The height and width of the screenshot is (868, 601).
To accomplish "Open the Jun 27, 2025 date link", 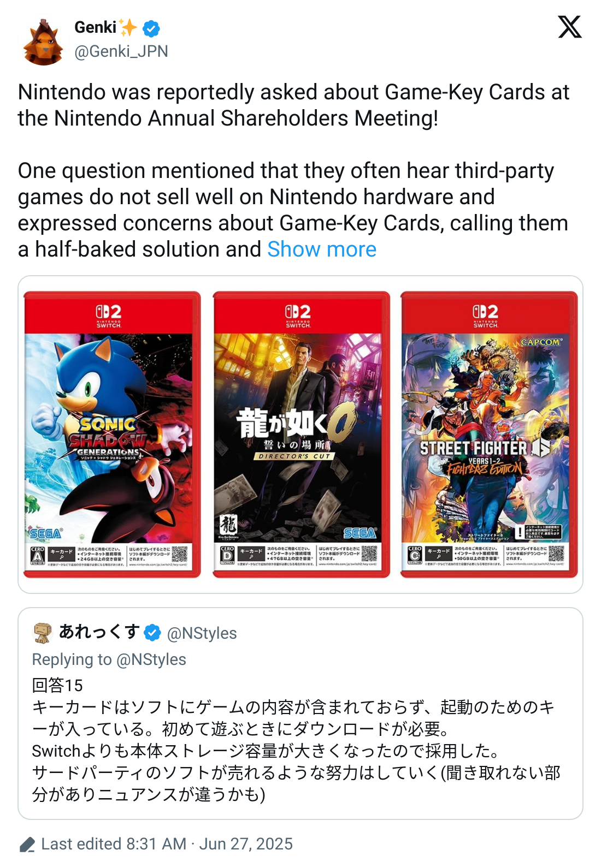I will click(246, 844).
